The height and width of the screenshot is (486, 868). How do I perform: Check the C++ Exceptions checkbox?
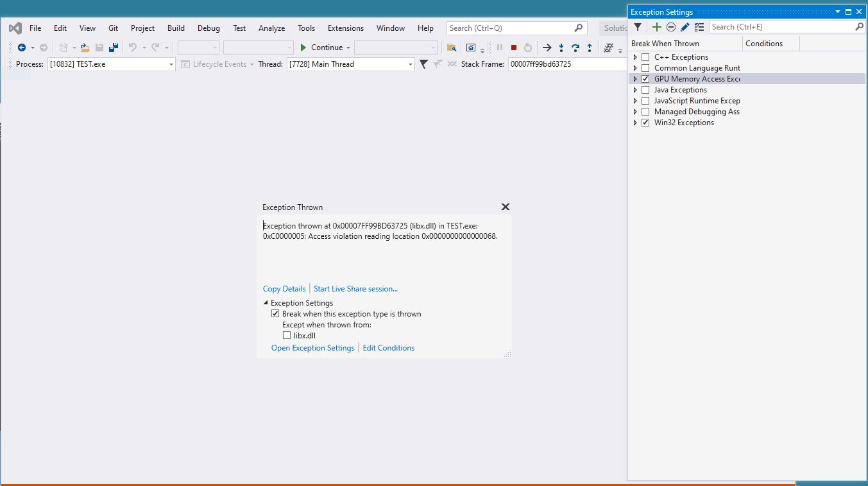[x=645, y=57]
